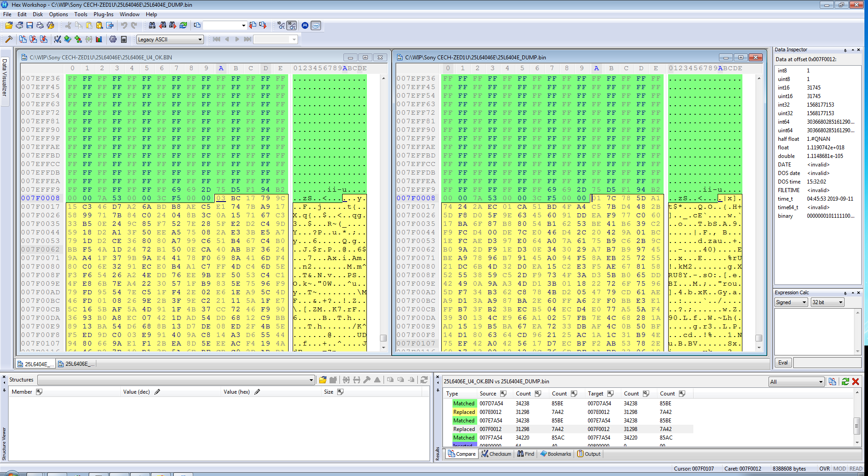Image resolution: width=868 pixels, height=476 pixels.
Task: Click the open structure library folder icon
Action: (323, 380)
